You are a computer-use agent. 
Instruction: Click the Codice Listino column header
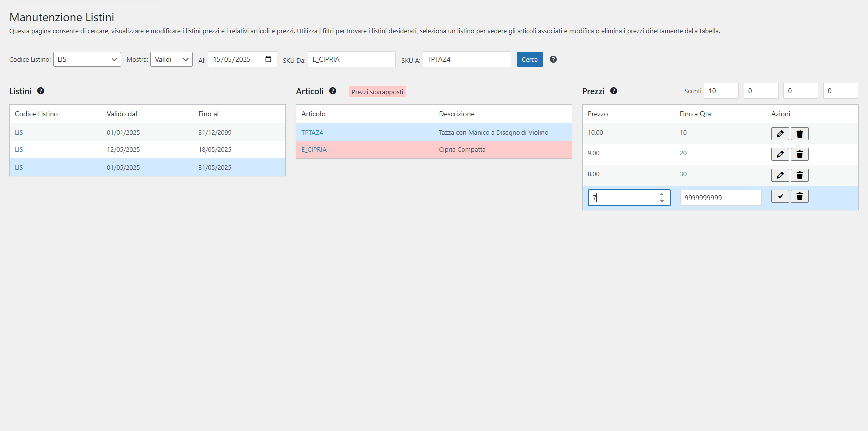36,114
